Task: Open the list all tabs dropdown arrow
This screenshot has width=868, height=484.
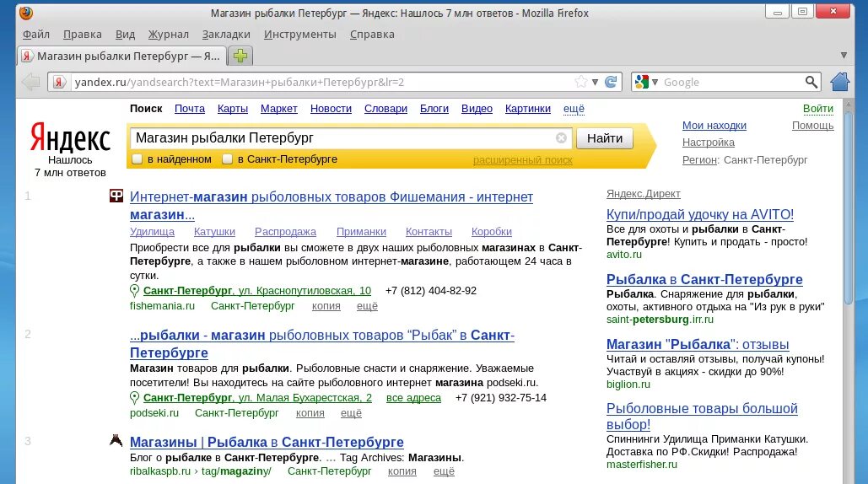Action: 844,56
